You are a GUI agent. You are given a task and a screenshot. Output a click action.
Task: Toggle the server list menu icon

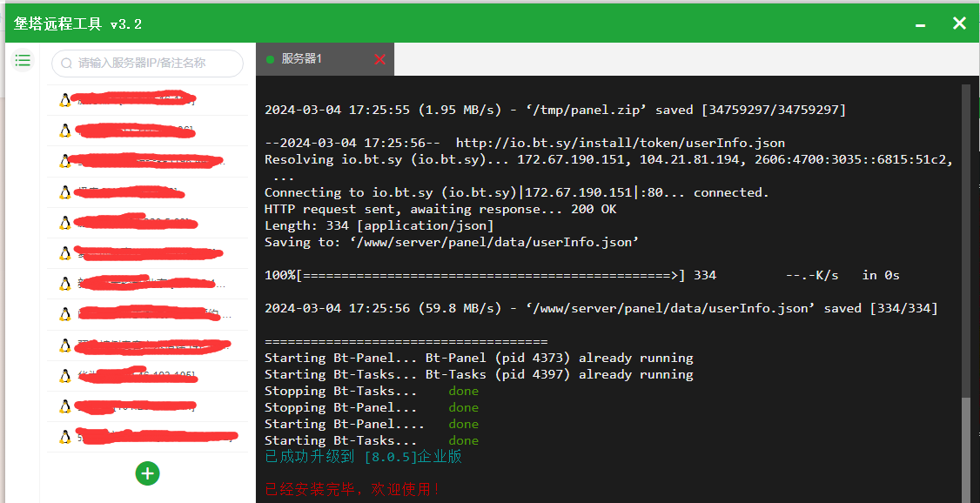pyautogui.click(x=23, y=60)
